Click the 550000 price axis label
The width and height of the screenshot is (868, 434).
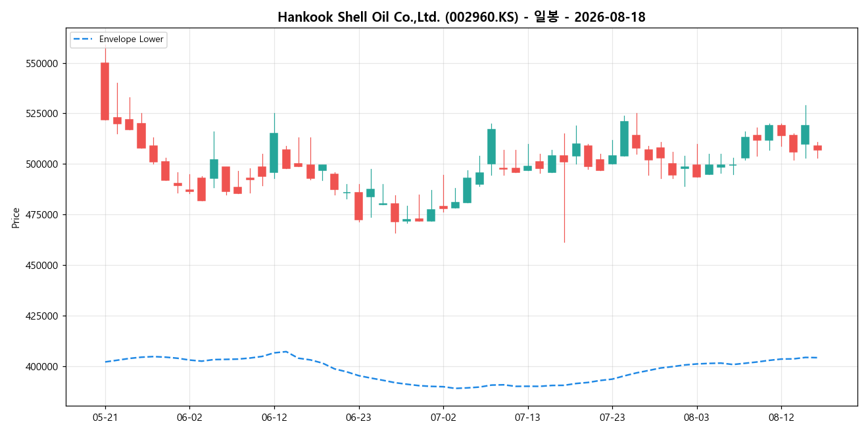[41, 63]
